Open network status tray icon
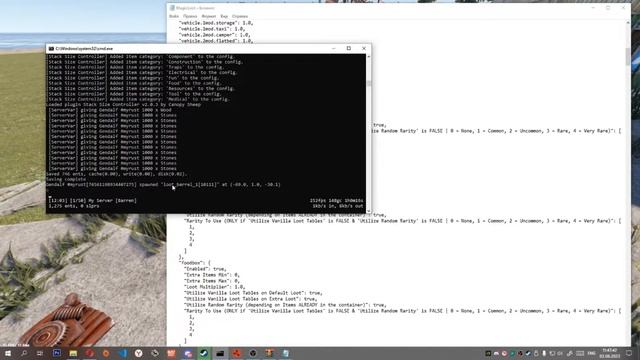 click(552, 353)
